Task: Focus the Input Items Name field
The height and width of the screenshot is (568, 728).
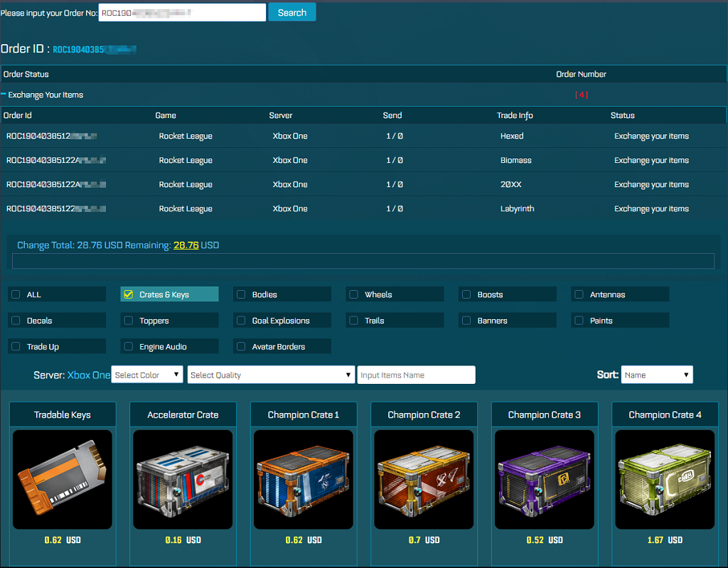Action: pos(416,375)
